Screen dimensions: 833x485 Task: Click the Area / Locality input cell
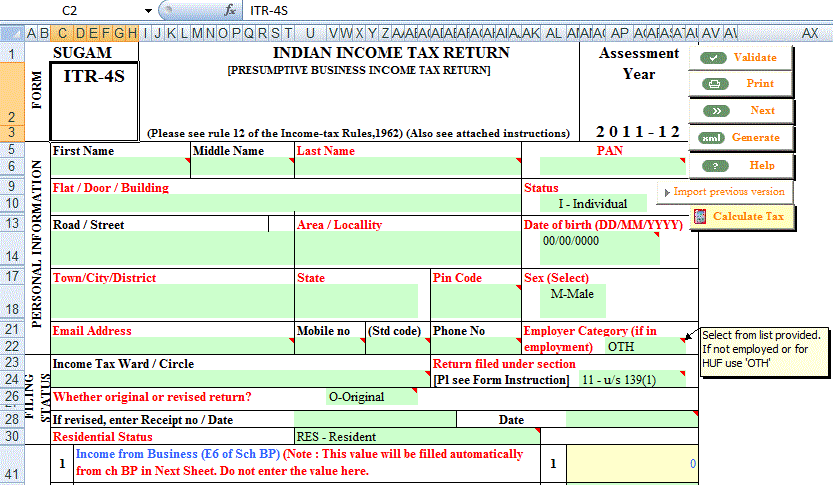coord(407,248)
